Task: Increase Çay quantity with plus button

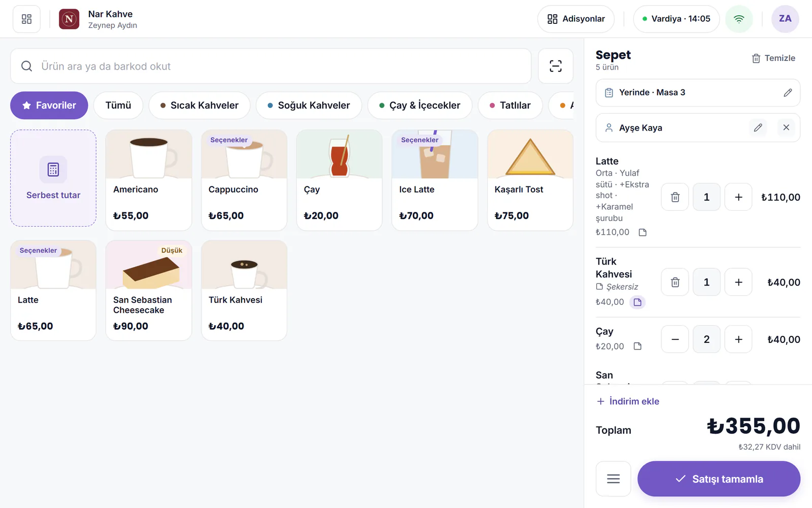Action: tap(738, 339)
